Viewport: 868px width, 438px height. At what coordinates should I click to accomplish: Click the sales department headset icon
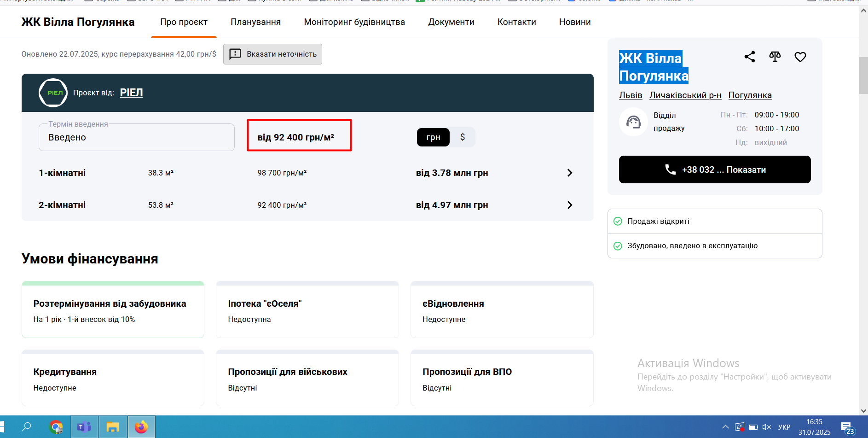tap(633, 122)
